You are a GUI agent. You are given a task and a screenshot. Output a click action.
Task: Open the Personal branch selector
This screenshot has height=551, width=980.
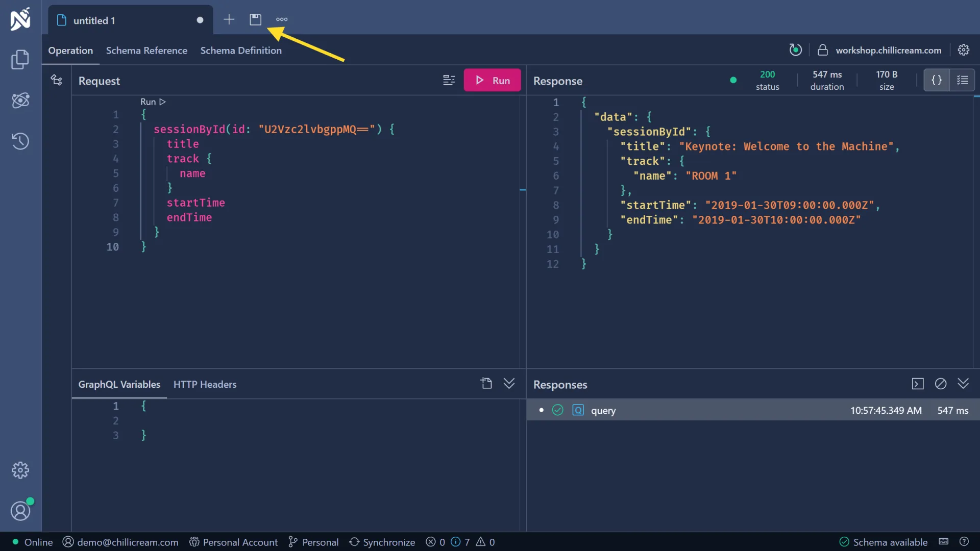click(313, 542)
